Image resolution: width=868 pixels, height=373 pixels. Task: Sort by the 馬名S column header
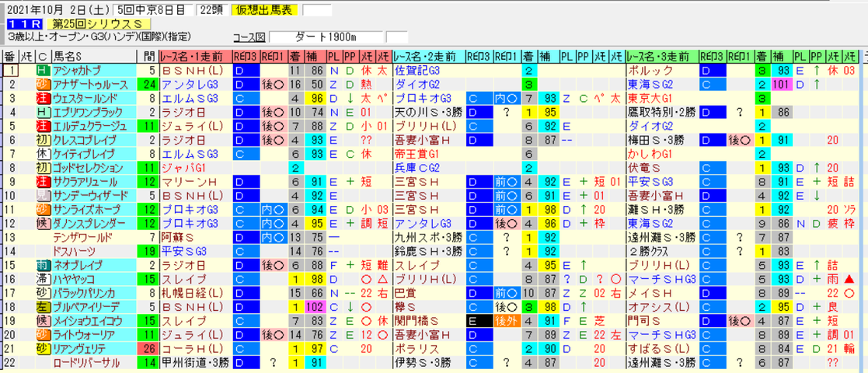click(x=93, y=57)
